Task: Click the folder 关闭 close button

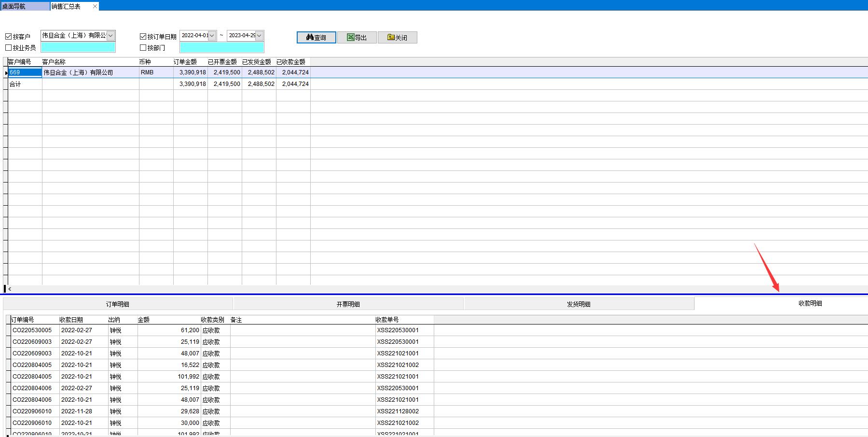Action: click(397, 38)
